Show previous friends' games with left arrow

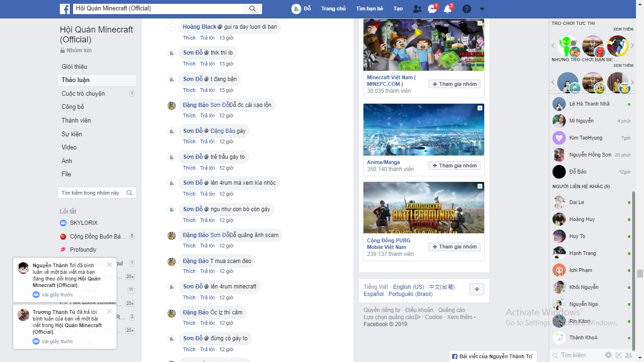click(x=553, y=82)
